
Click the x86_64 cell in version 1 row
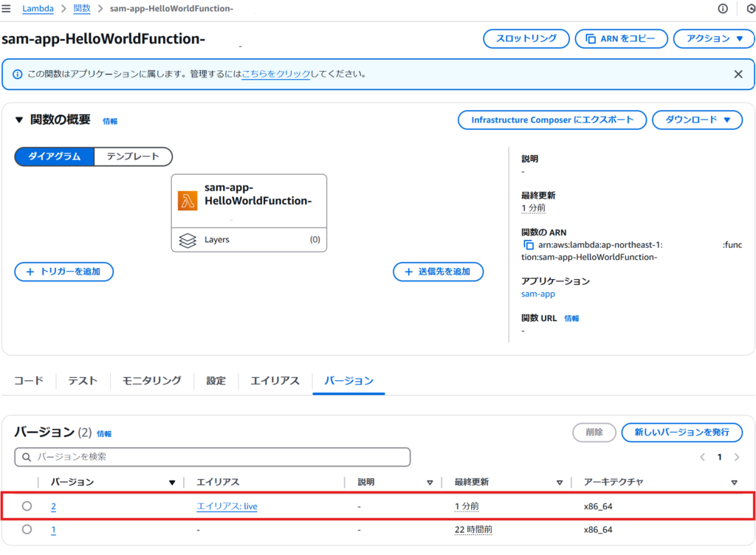(x=598, y=529)
